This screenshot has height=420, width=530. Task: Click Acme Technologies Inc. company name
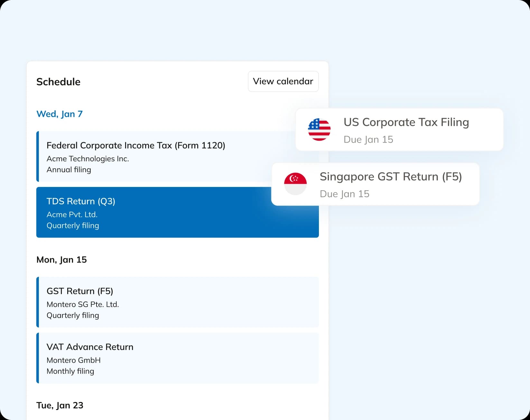tap(88, 159)
